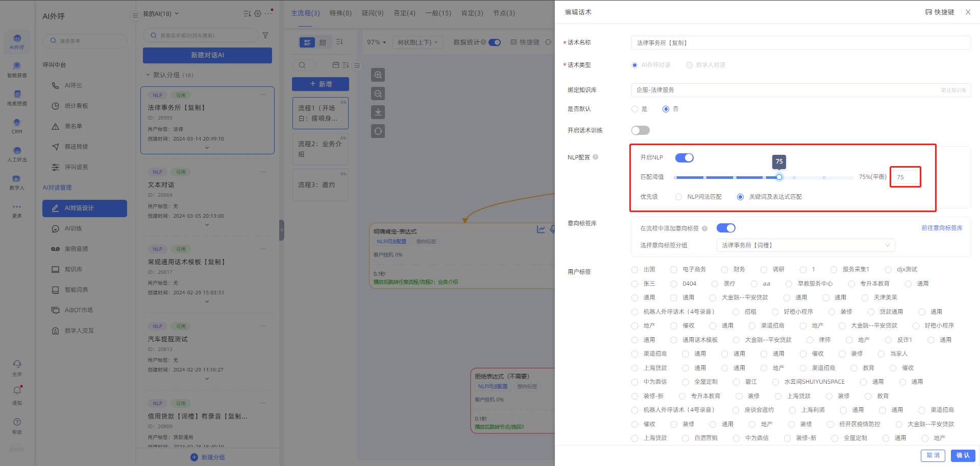Click the chart icon on 明确肯定-表达式 node
The height and width of the screenshot is (466, 980).
pos(541,229)
